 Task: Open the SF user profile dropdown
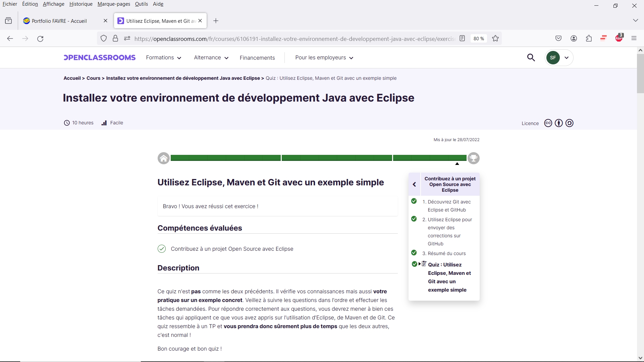pyautogui.click(x=559, y=58)
